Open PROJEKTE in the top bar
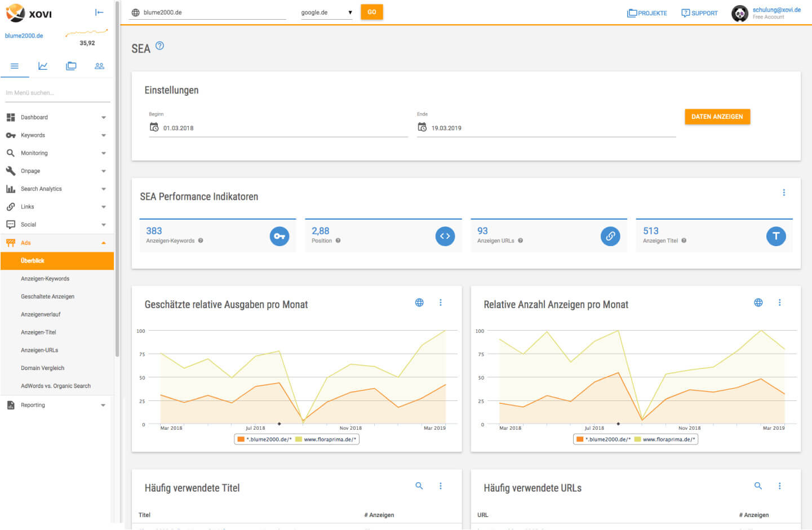812x530 pixels. click(x=647, y=13)
